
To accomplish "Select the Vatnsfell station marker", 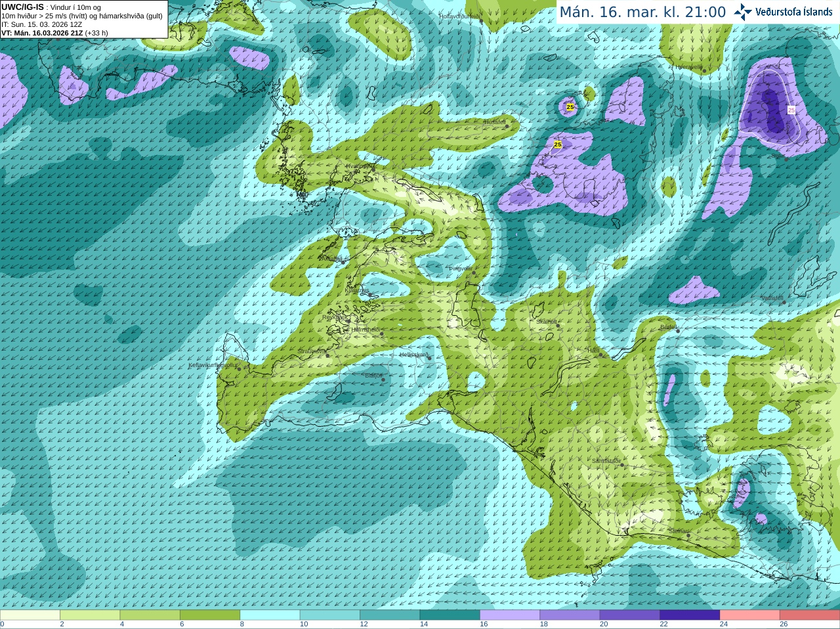I will (x=784, y=302).
